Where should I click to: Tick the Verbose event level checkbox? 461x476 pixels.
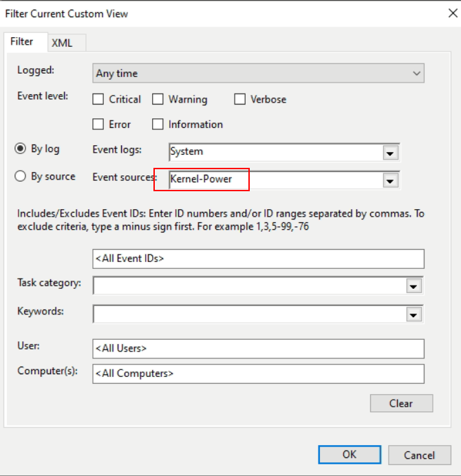coord(239,100)
